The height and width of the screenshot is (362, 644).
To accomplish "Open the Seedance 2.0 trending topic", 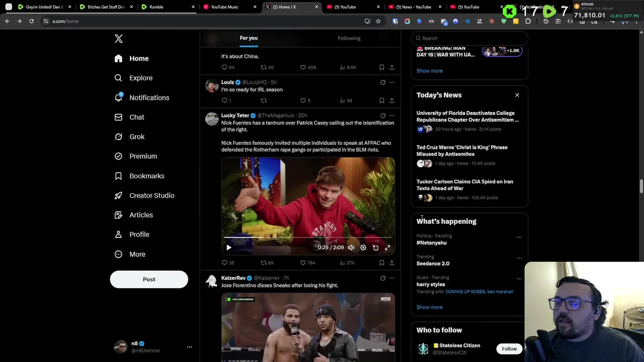I will click(x=433, y=263).
